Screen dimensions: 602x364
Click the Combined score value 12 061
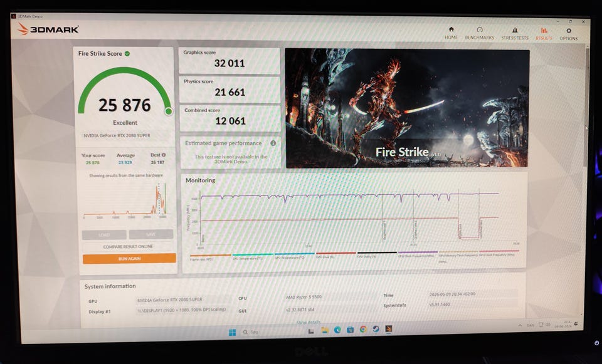tap(230, 121)
